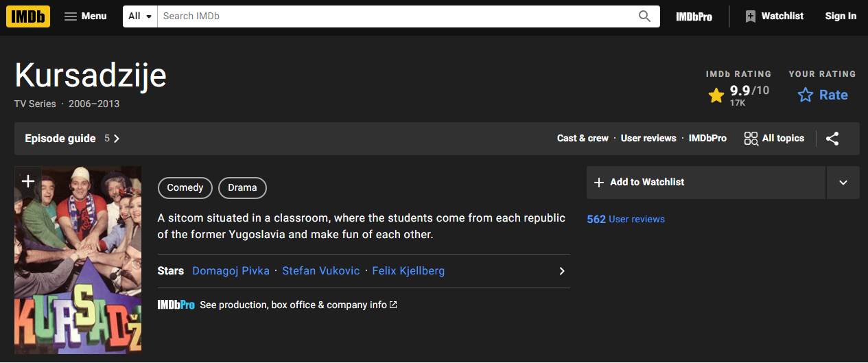Click the chevron at end of Stars row
Viewport: 868px width, 363px height.
(561, 270)
